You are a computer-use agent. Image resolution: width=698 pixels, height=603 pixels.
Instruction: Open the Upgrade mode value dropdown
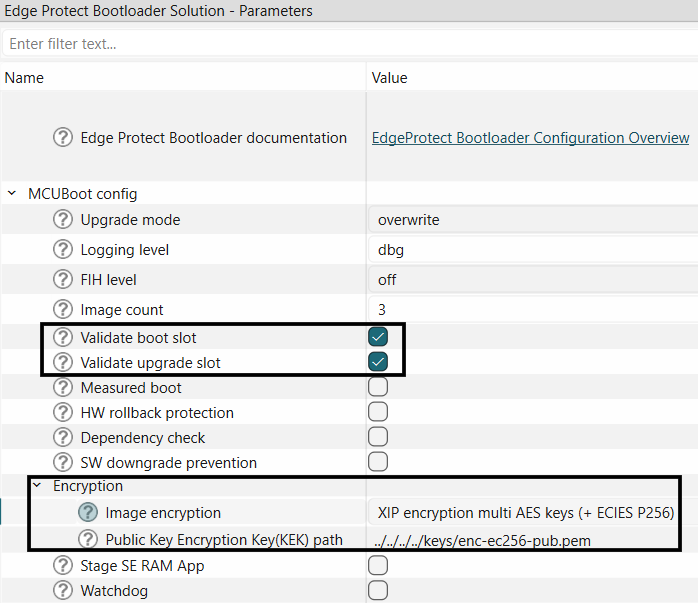click(x=530, y=220)
